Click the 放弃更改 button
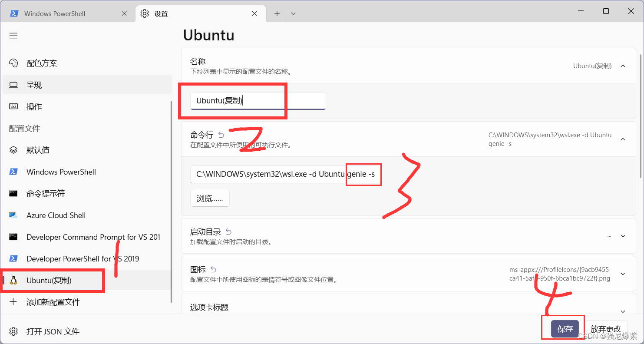 click(605, 329)
